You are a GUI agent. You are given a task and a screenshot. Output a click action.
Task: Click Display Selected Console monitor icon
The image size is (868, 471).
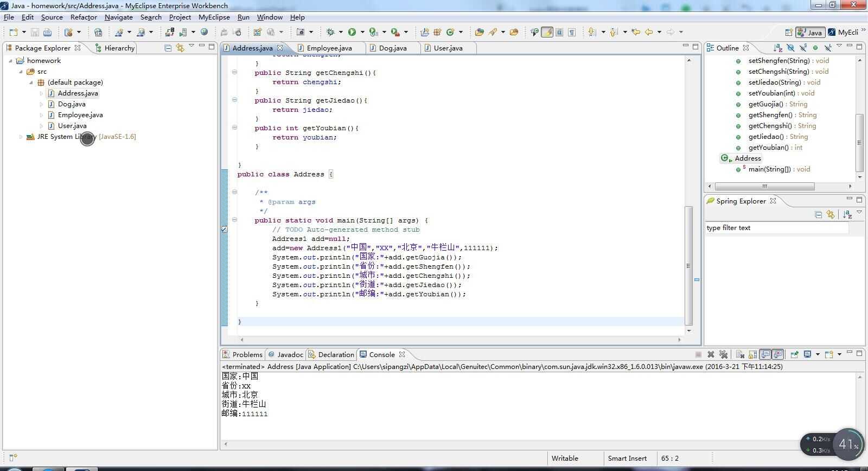(x=807, y=354)
